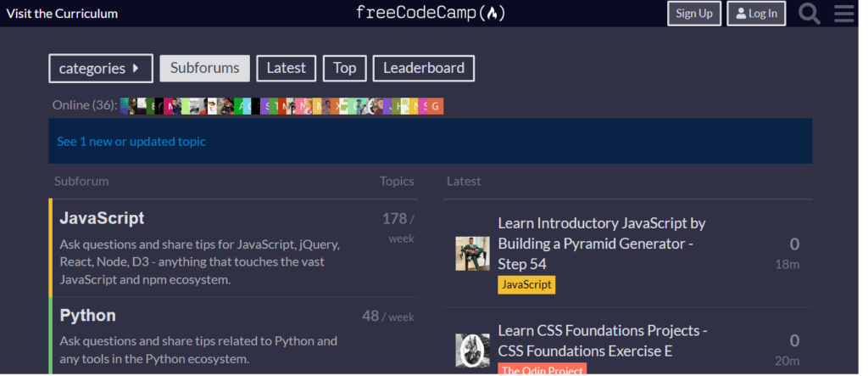Switch to the Top tab
Image resolution: width=868 pixels, height=376 pixels.
pyautogui.click(x=344, y=68)
